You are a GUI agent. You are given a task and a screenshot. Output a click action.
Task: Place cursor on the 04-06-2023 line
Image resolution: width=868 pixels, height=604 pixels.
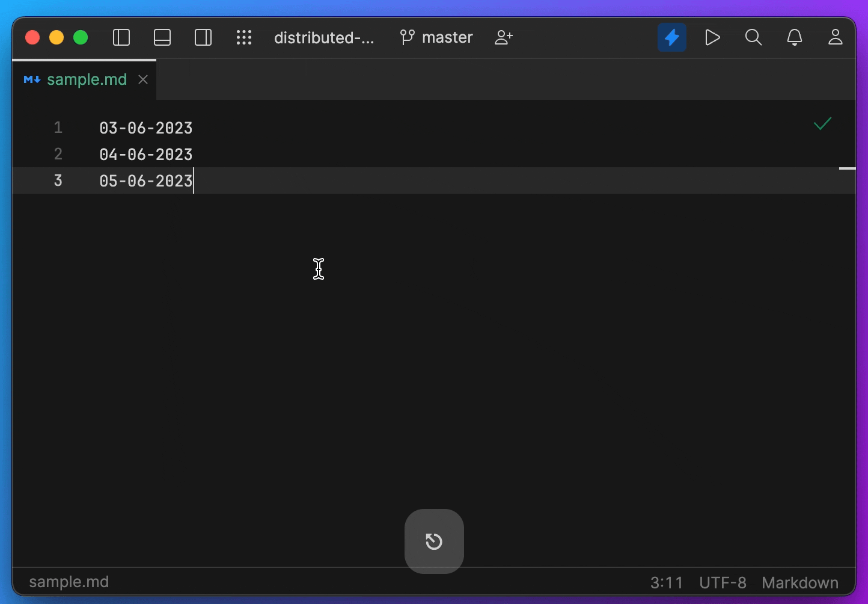click(x=145, y=154)
